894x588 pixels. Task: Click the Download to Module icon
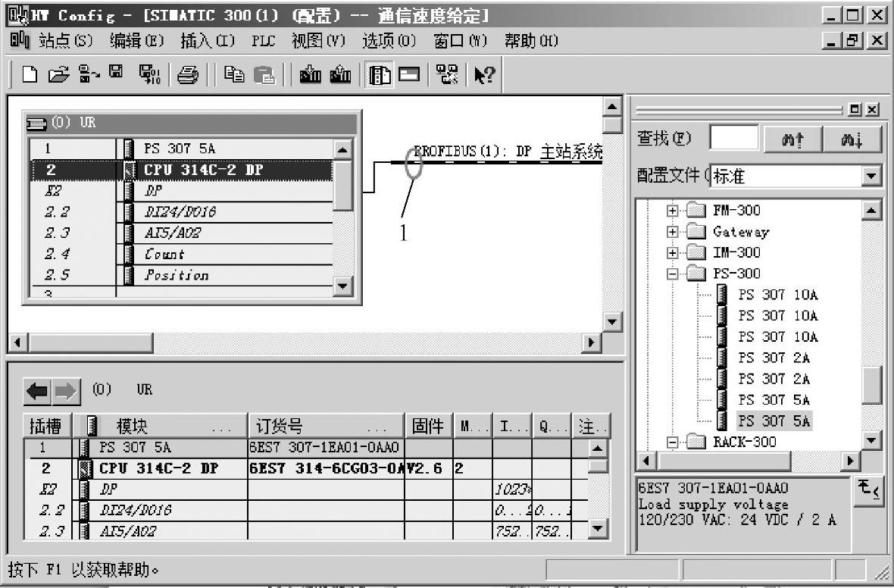point(310,74)
